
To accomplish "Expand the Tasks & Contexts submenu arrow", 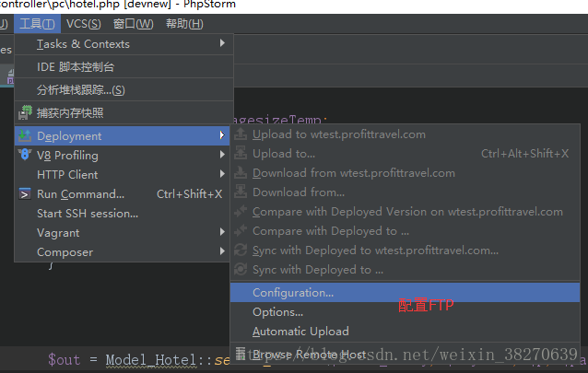I will (222, 43).
